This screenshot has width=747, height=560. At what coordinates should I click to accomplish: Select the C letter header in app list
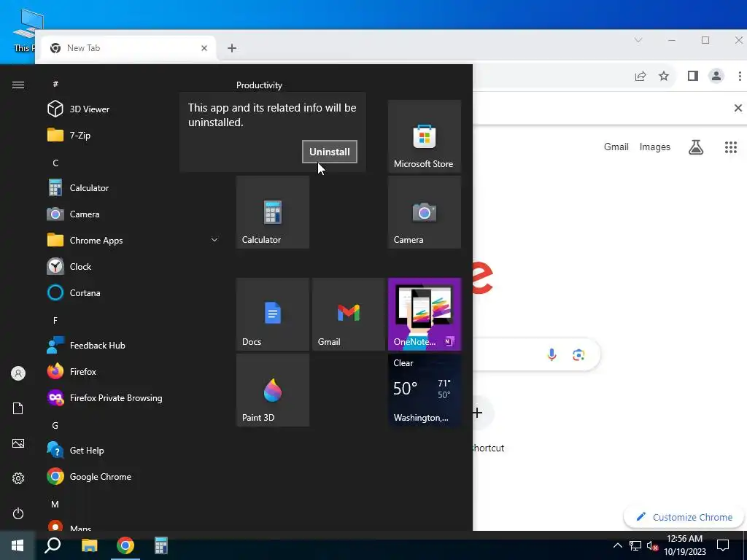(x=55, y=163)
